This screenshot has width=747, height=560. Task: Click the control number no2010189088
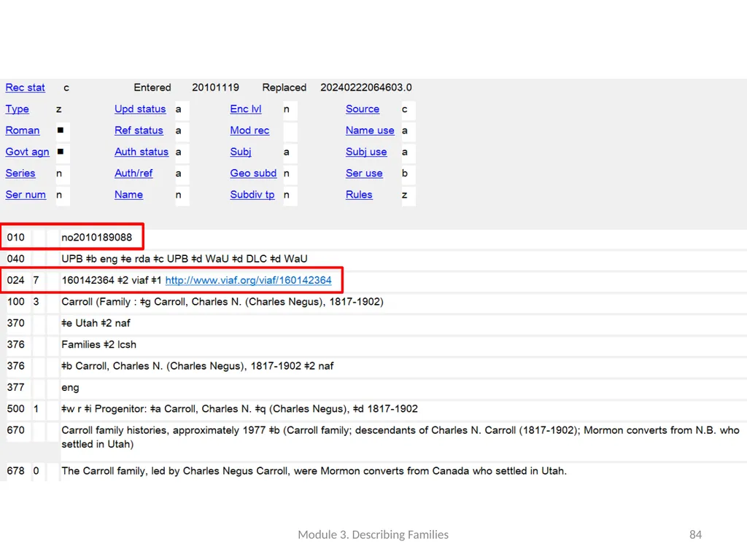coord(97,238)
